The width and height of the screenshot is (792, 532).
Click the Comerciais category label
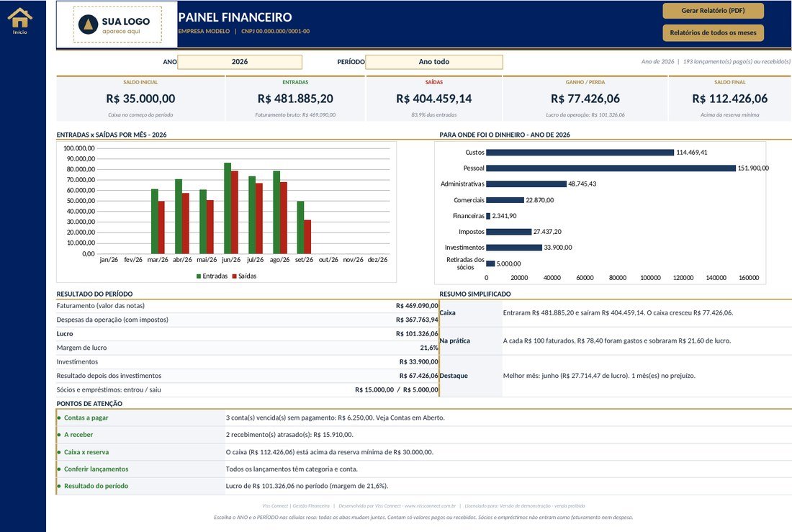coord(469,200)
